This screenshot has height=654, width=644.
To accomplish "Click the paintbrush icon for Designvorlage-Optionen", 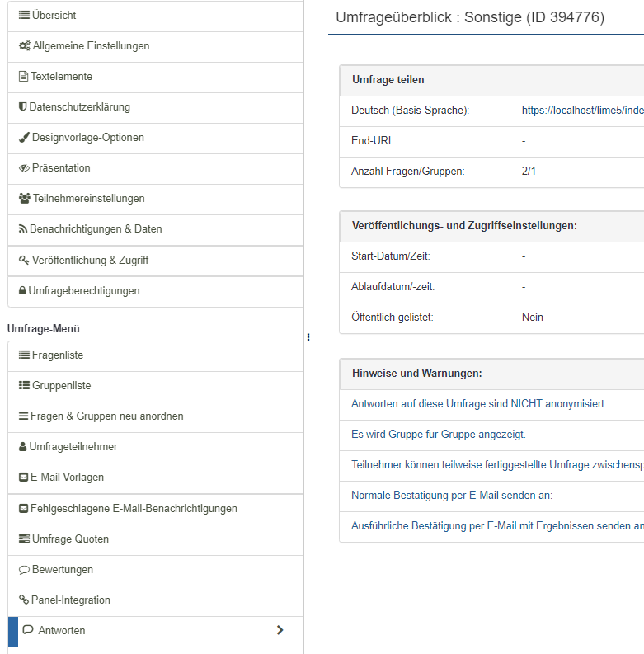I will point(24,138).
